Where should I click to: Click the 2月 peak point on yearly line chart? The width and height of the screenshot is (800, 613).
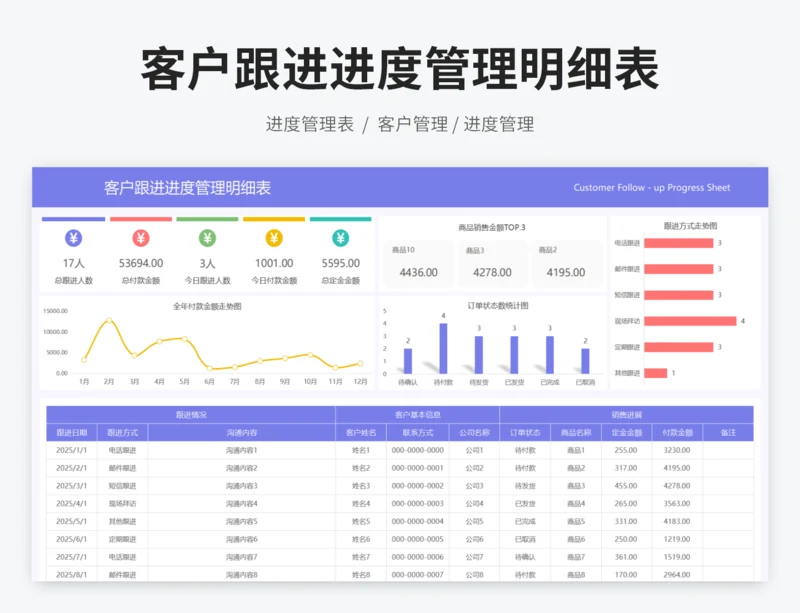(x=109, y=321)
